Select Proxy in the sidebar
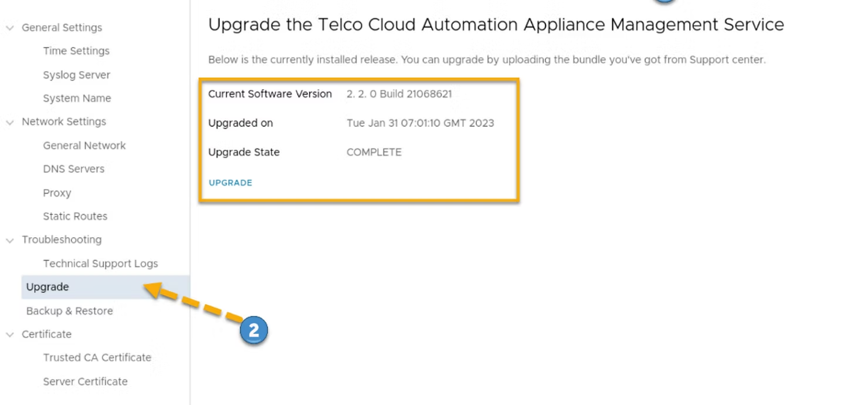This screenshot has width=868, height=405. tap(57, 193)
